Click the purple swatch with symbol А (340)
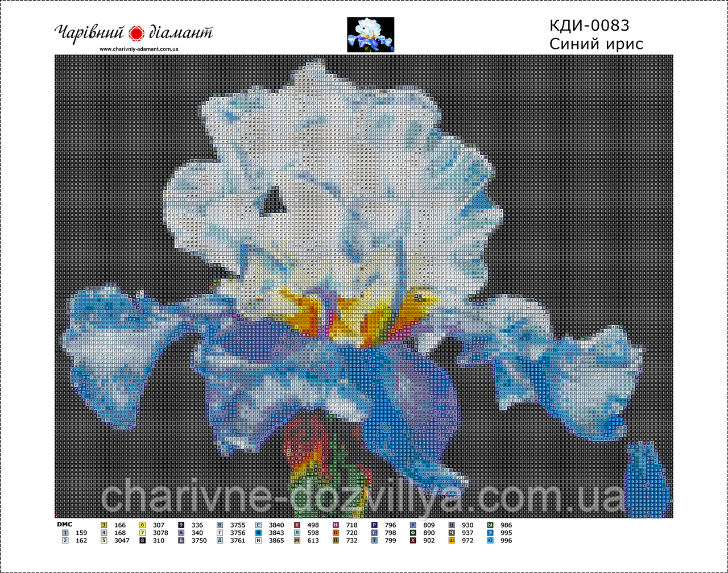 181,533
